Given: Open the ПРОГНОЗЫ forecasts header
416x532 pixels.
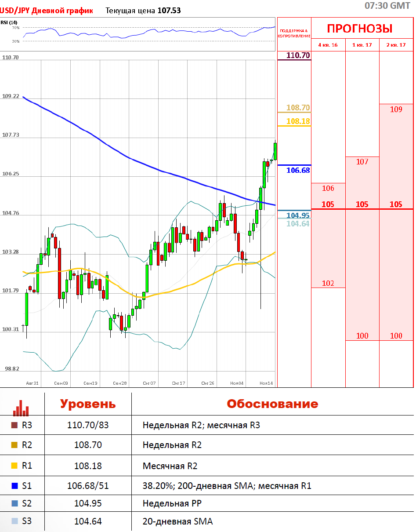Looking at the screenshot, I should pos(359,29).
